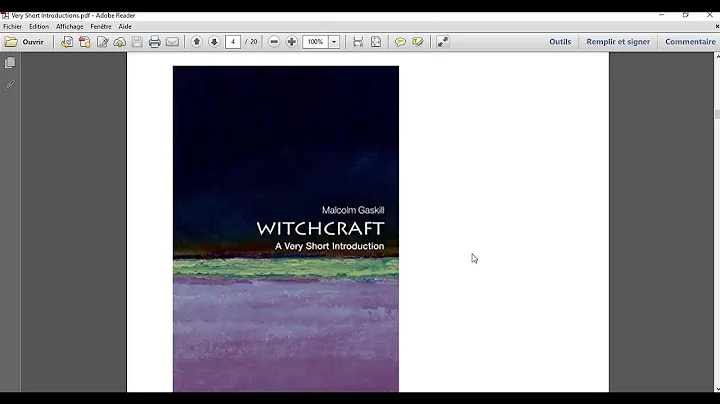Open the zoom level dropdown arrow

(334, 42)
